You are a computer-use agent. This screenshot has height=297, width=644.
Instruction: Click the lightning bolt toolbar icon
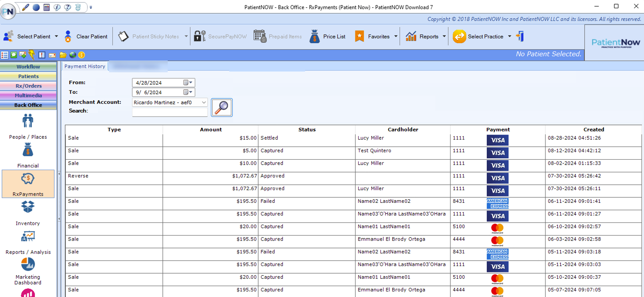coord(32,55)
